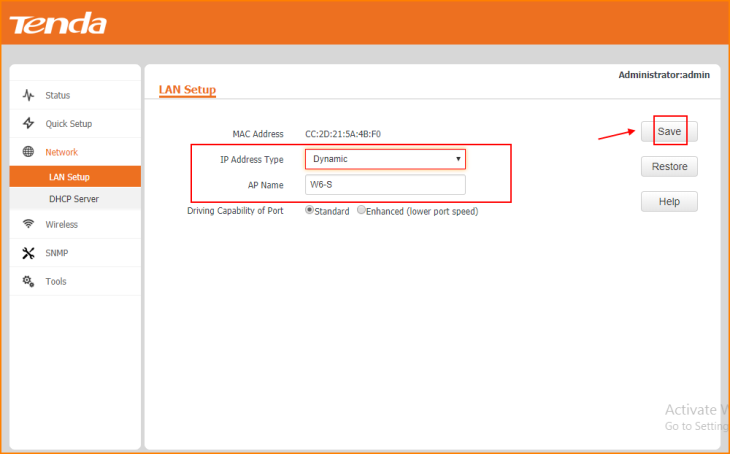Click the Tenda logo
Viewport: 730px width, 454px height.
pos(58,22)
